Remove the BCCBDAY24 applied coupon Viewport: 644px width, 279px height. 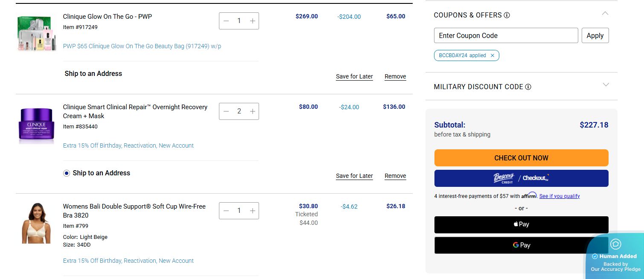(492, 55)
